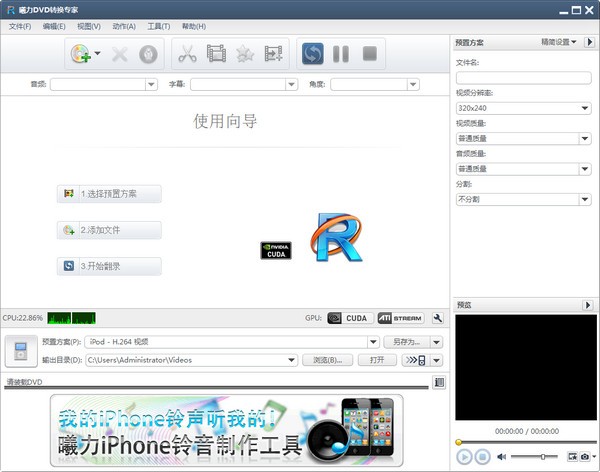Screen dimensions: 600x472
Task: Open the 另存为 dropdown arrow
Action: (x=437, y=342)
